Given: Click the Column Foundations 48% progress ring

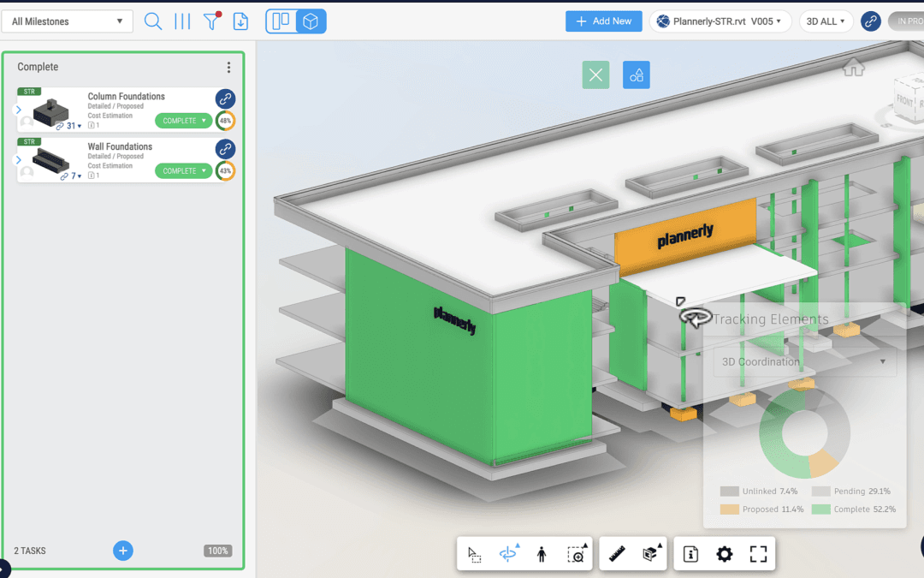Looking at the screenshot, I should (225, 121).
